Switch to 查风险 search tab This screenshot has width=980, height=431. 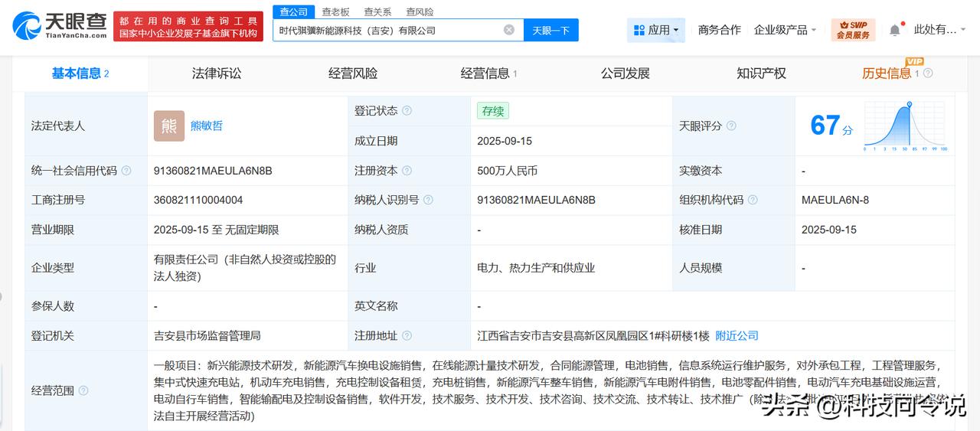(420, 11)
